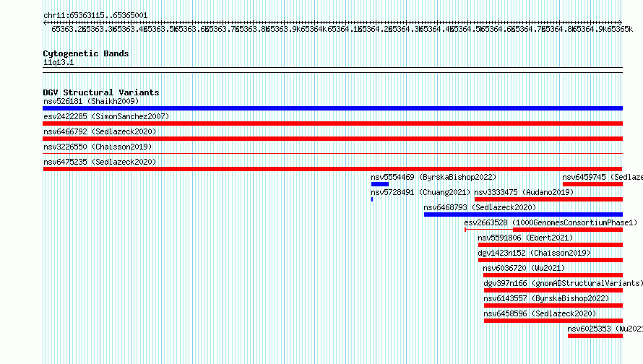Open the nsv526181 (Shaikh2009) label
Image resolution: width=643 pixels, height=364 pixels.
pyautogui.click(x=91, y=101)
